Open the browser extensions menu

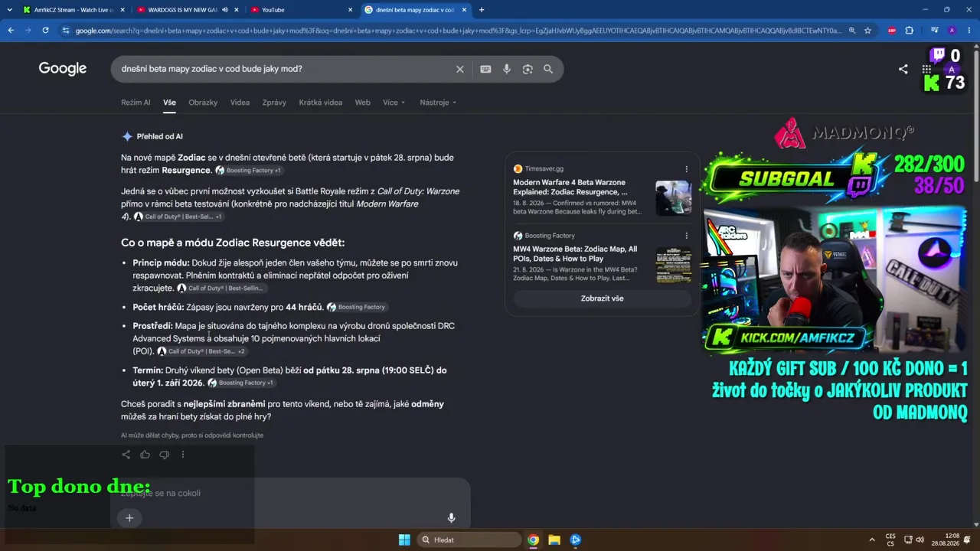pyautogui.click(x=910, y=31)
